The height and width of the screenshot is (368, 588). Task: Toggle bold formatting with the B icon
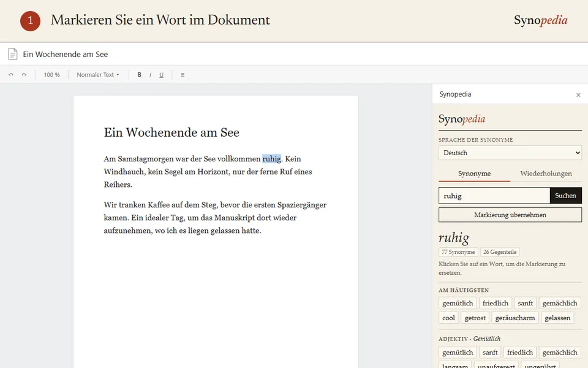point(139,75)
